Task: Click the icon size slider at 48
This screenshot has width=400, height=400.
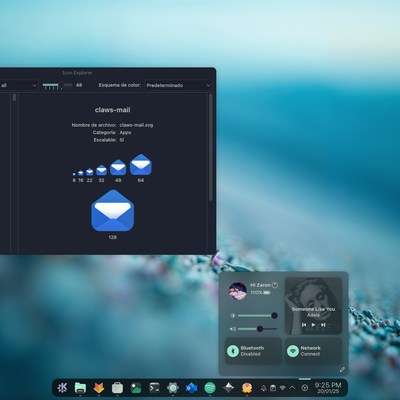Action: 57,85
